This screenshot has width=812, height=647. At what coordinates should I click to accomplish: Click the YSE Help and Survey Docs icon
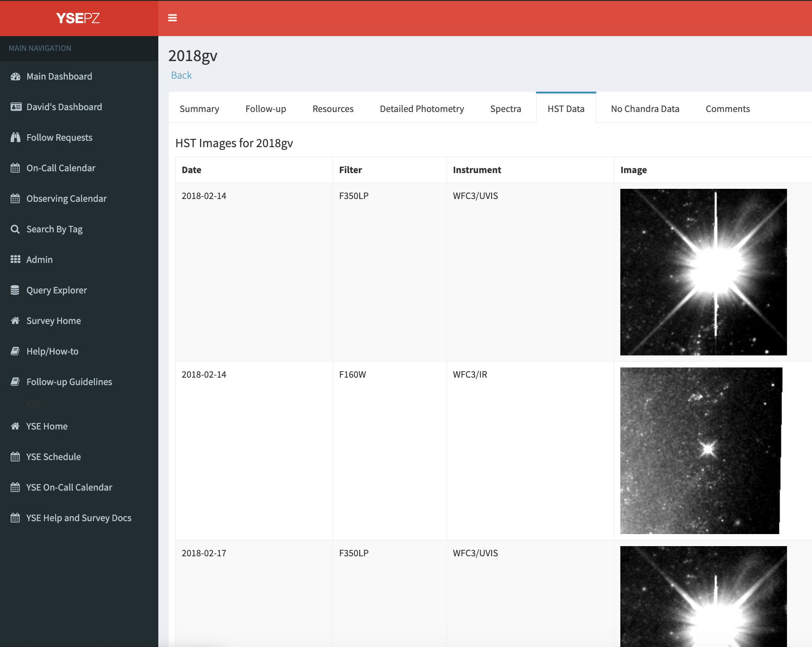point(15,518)
